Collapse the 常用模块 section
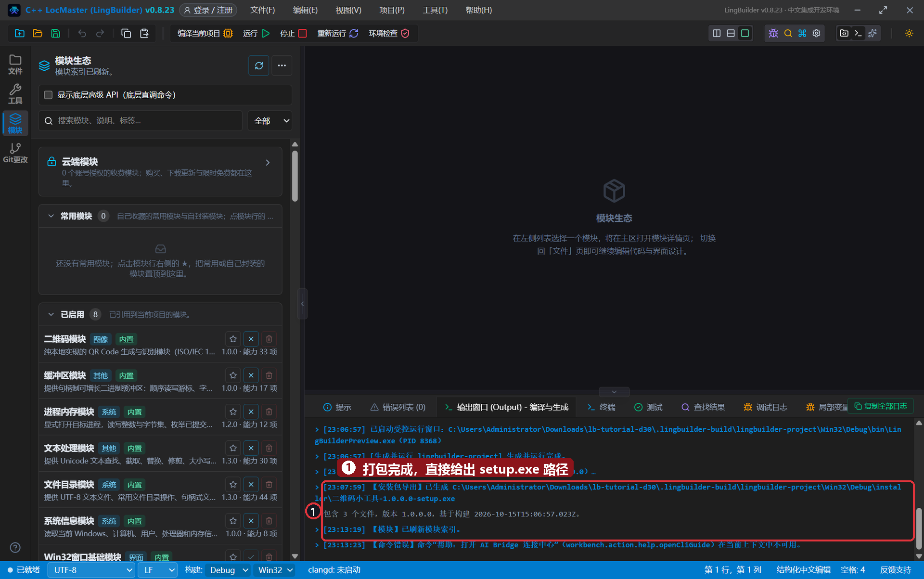Image resolution: width=924 pixels, height=579 pixels. (51, 216)
